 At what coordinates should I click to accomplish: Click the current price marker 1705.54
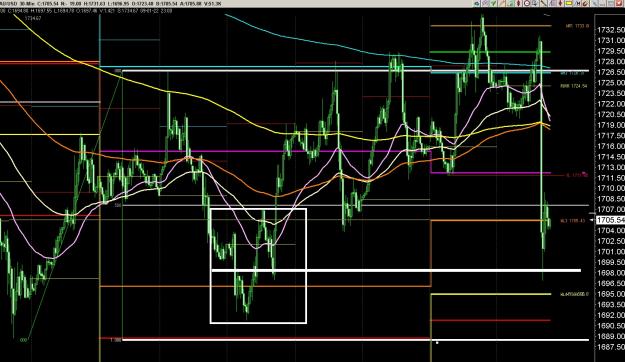611,220
